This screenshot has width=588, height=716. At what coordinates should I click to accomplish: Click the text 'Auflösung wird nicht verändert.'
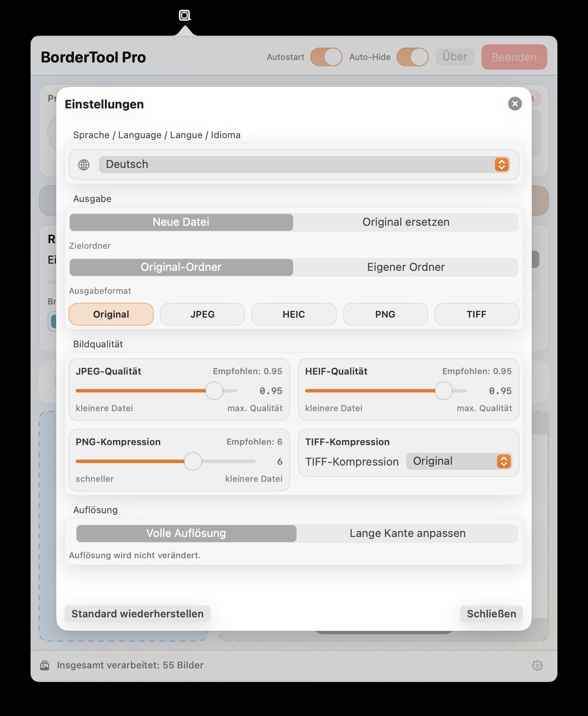click(x=135, y=555)
